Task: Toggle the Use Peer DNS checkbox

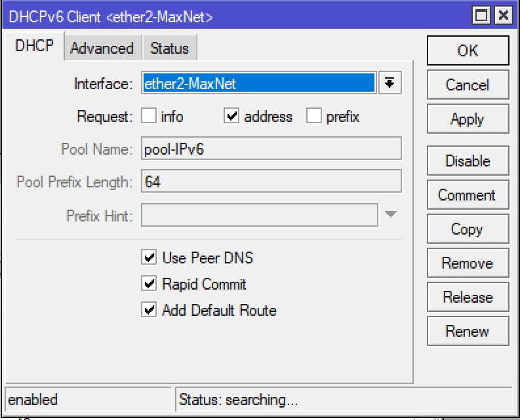Action: click(149, 258)
